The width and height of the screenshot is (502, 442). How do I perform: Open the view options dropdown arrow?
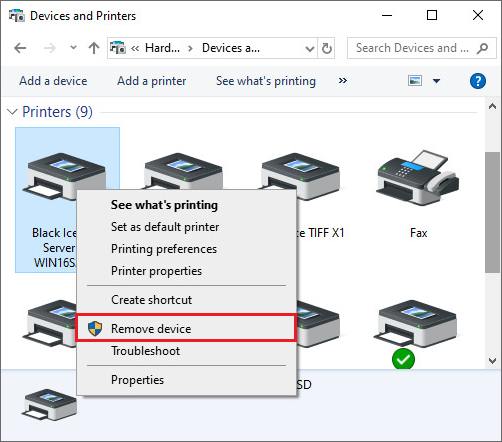click(436, 81)
